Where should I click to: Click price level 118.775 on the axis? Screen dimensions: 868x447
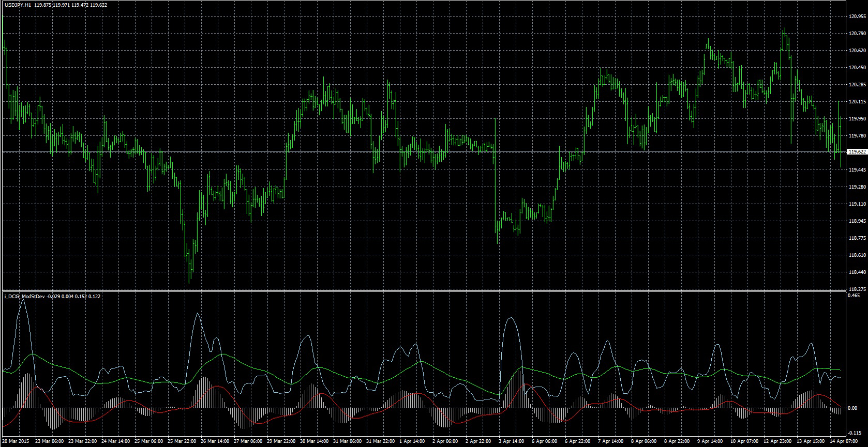point(857,238)
